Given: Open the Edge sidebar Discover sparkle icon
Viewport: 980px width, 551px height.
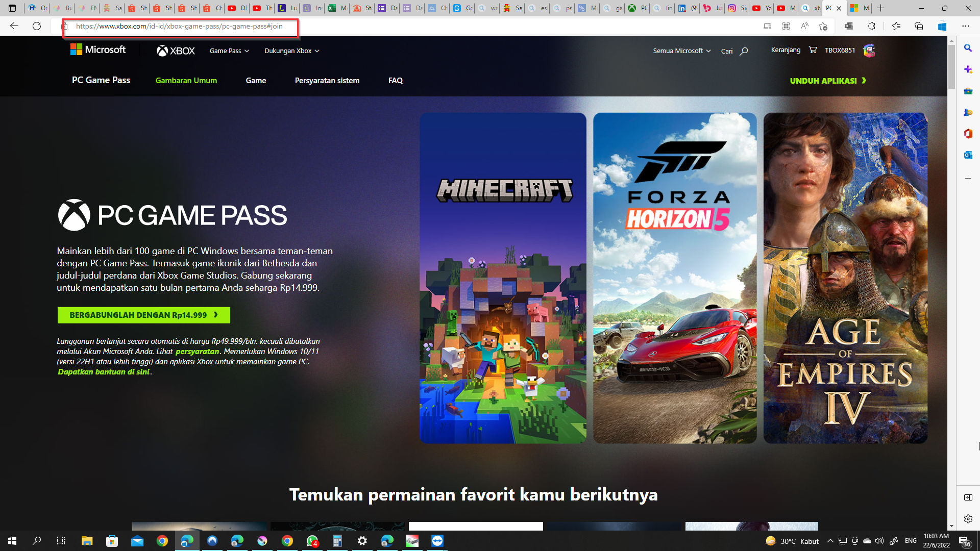Looking at the screenshot, I should (x=968, y=69).
